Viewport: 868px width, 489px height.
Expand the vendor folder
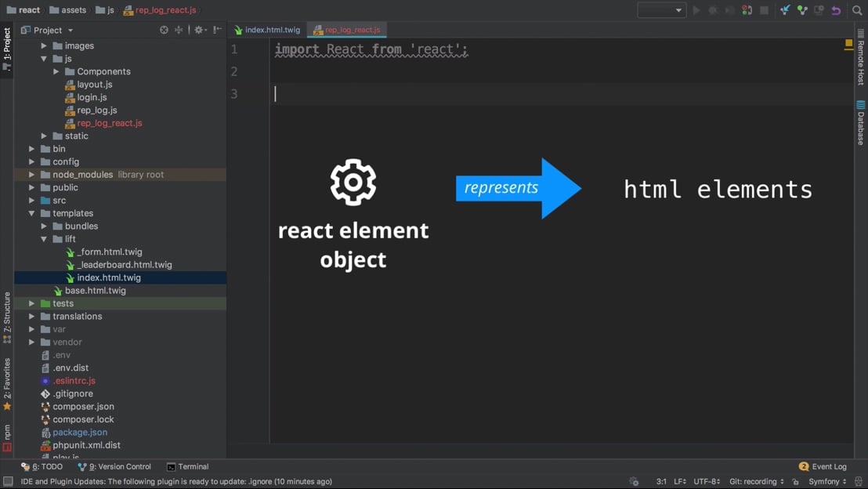click(x=31, y=342)
